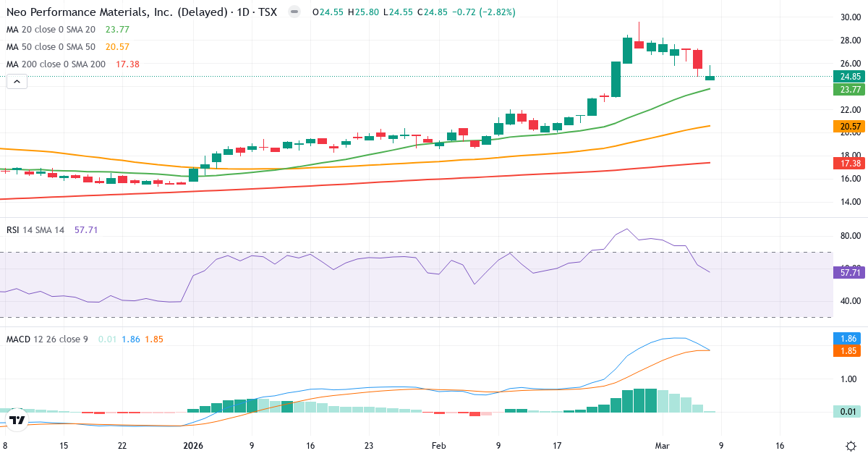Screen dimensions: 868x456
Task: Collapse the indicator legend with the up chevron
Action: pos(16,81)
